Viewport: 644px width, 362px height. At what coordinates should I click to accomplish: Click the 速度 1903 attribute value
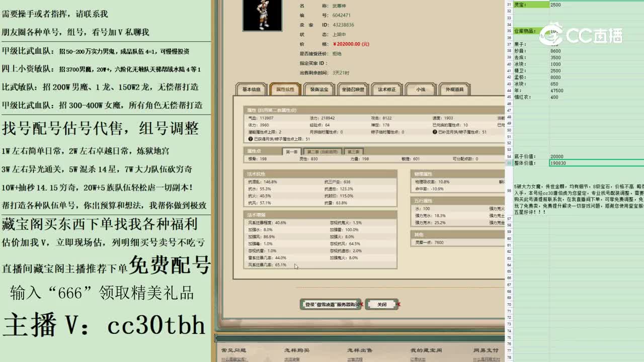(x=443, y=118)
